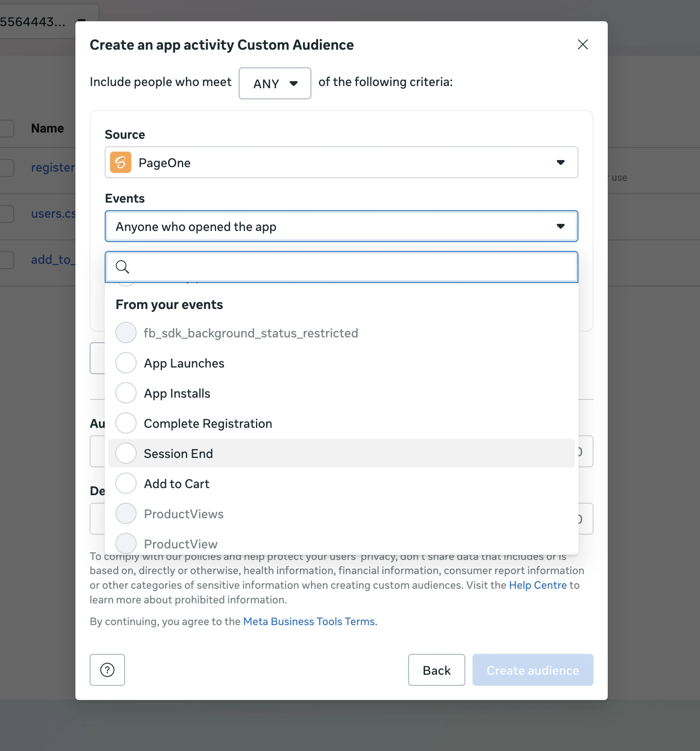Open Meta Business Tools Terms link

[310, 622]
